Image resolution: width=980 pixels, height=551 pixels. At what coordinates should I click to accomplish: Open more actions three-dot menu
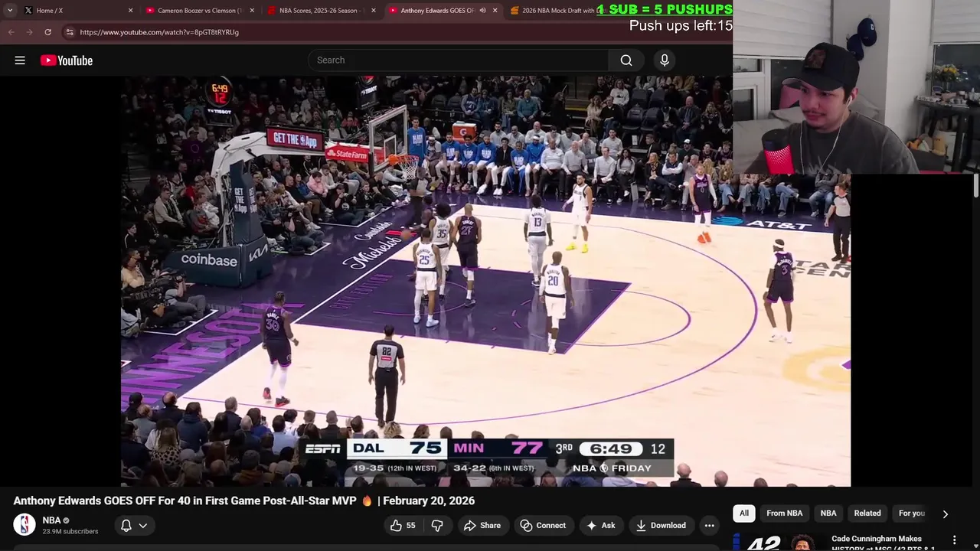(x=710, y=525)
